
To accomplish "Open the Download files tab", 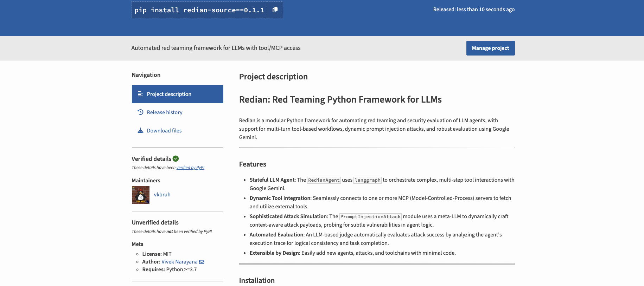I will (178, 131).
